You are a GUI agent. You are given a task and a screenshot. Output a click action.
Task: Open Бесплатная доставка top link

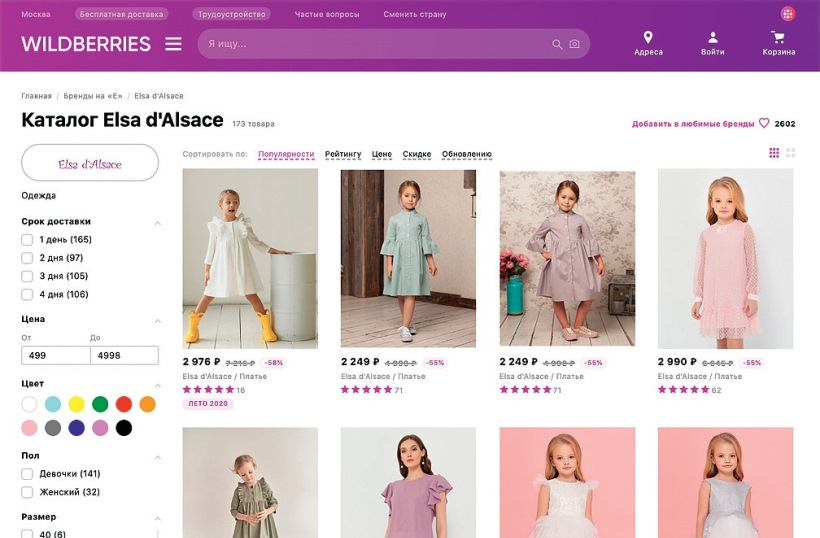(x=121, y=14)
